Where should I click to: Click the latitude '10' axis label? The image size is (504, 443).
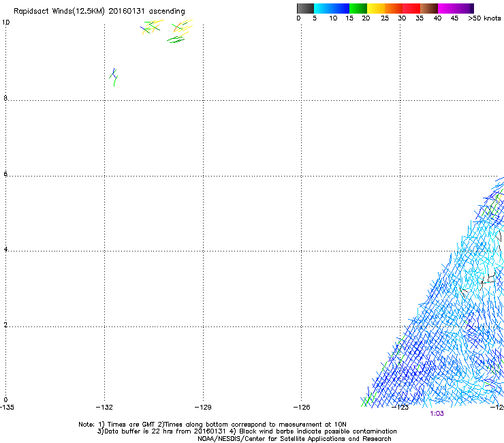click(x=5, y=22)
